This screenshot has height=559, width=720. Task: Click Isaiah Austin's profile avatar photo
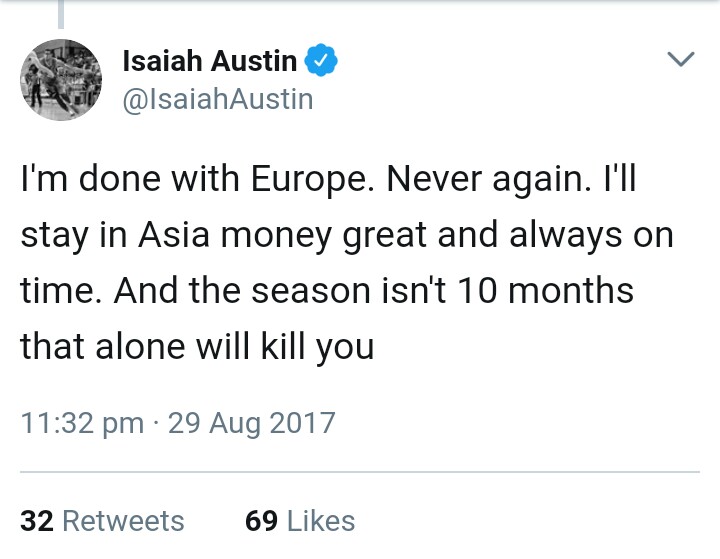point(59,81)
